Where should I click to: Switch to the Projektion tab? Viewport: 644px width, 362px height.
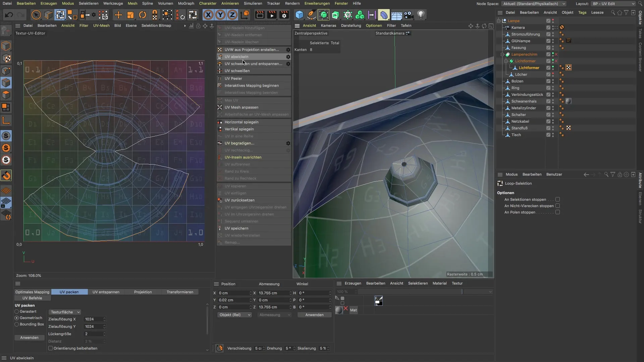143,292
